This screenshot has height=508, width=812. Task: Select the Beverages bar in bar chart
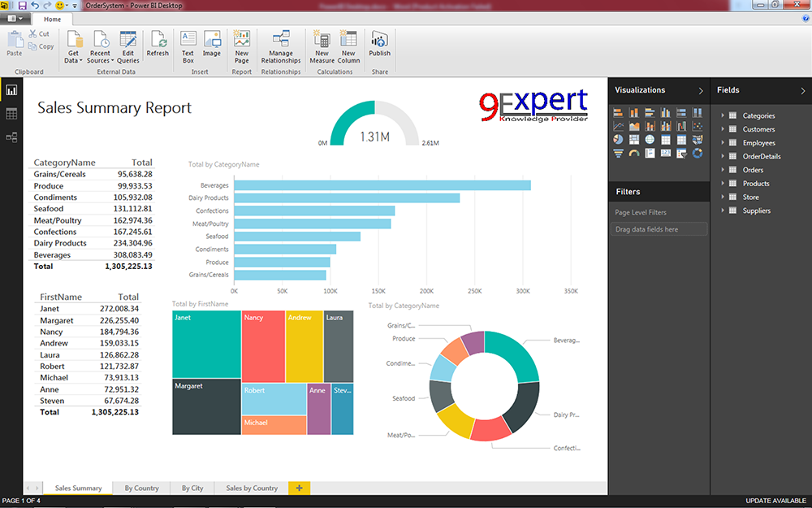point(382,185)
